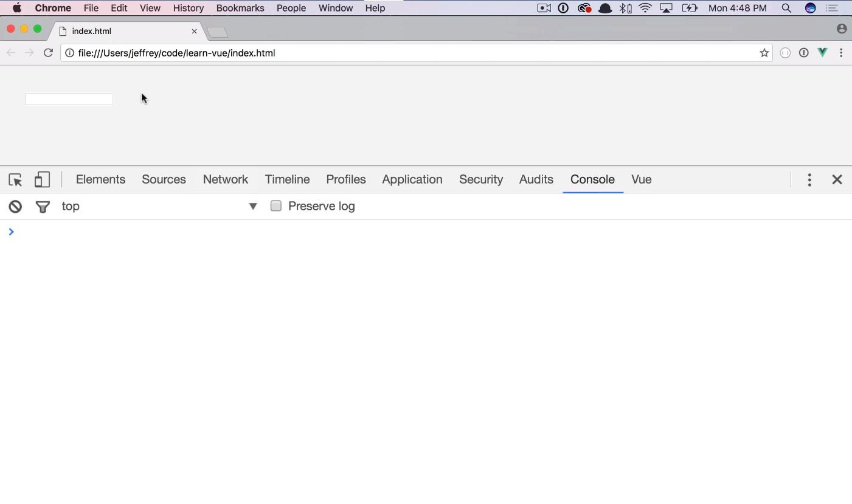Switch to the Application tab
Viewport: 852px width, 504px height.
point(412,179)
